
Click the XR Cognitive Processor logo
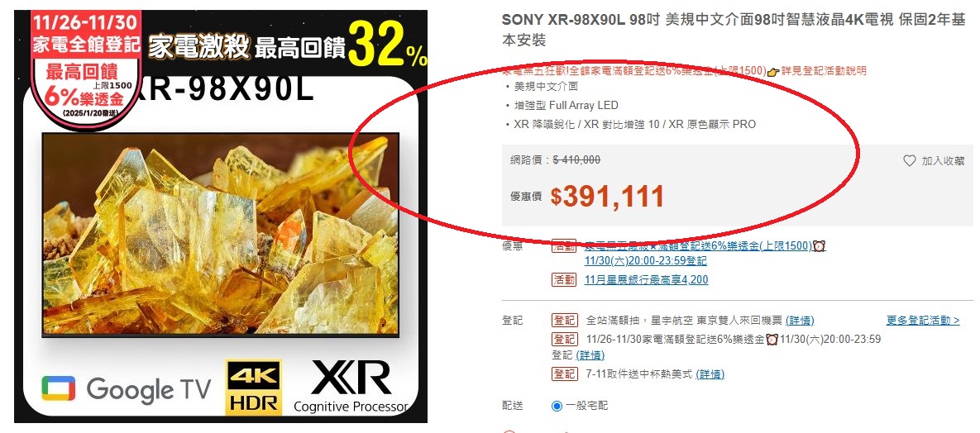coord(351,388)
